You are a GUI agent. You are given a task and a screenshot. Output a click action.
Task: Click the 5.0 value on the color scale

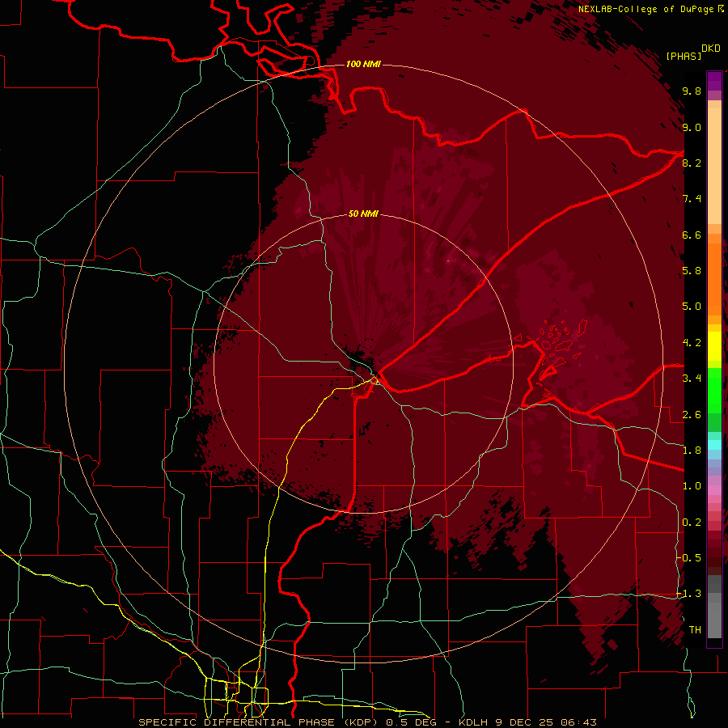[692, 307]
